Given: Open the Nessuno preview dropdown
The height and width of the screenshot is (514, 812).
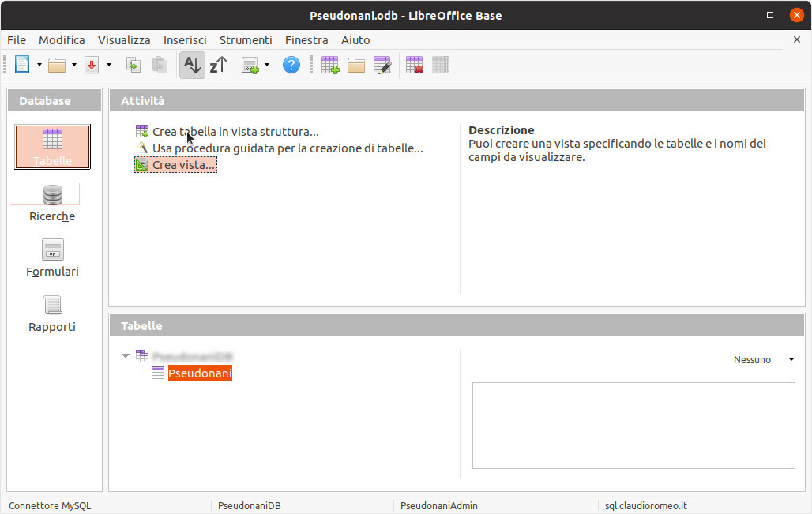Looking at the screenshot, I should [x=763, y=360].
